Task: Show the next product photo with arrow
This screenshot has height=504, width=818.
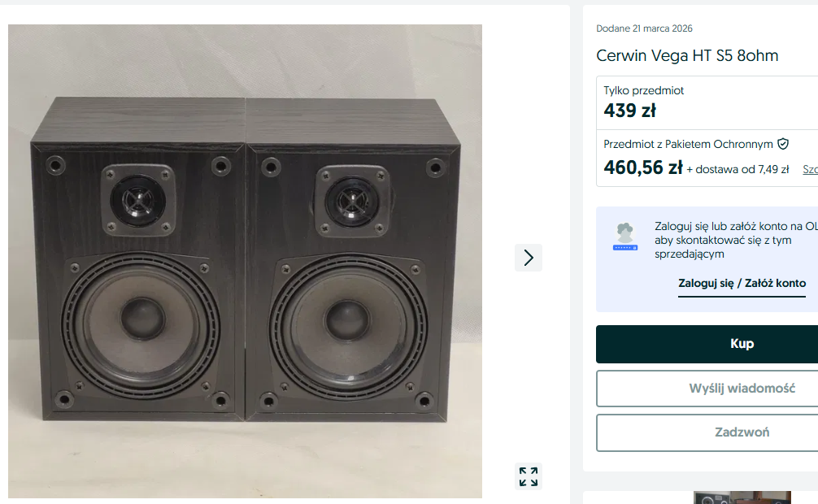Action: click(x=528, y=258)
